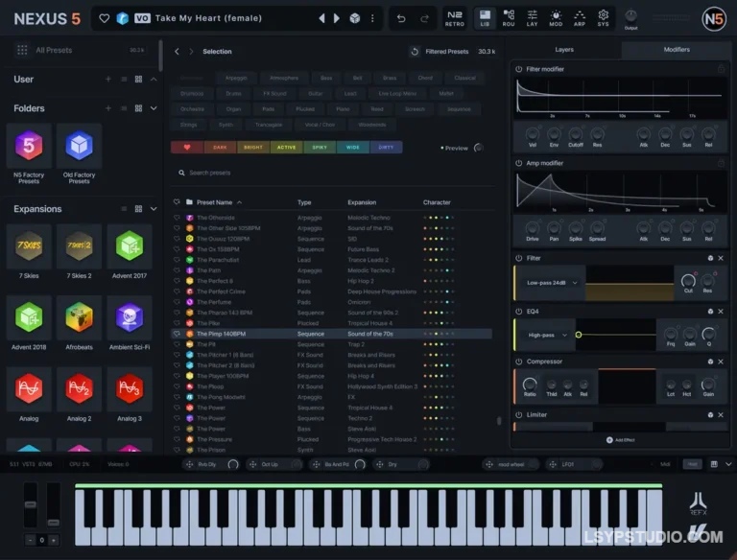Image resolution: width=737 pixels, height=560 pixels.
Task: Open the LAY layer page
Action: [x=532, y=18]
